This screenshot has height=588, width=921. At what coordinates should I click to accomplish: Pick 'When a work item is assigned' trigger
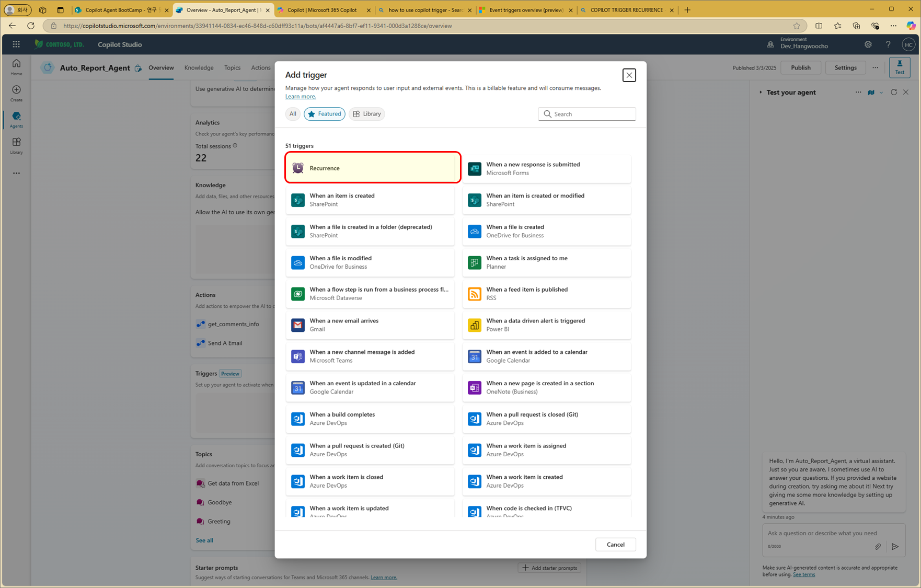click(547, 451)
